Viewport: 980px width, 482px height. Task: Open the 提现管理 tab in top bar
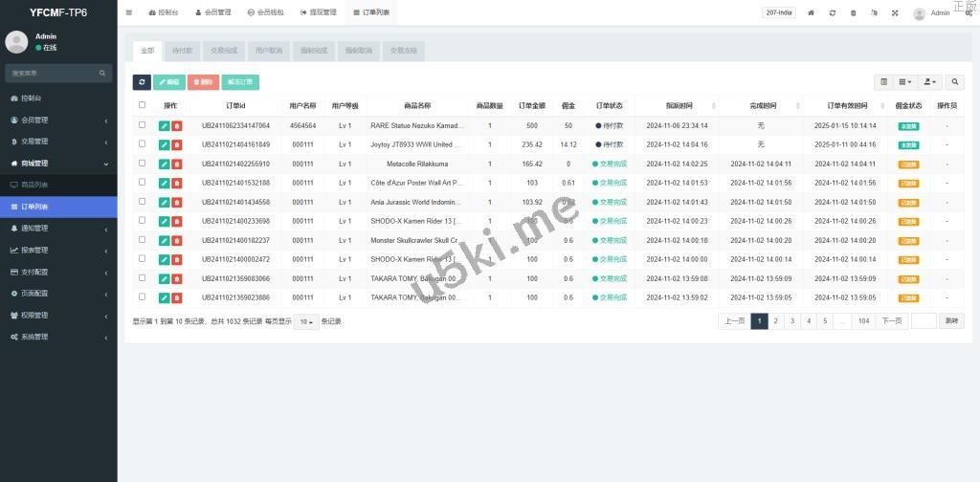318,13
